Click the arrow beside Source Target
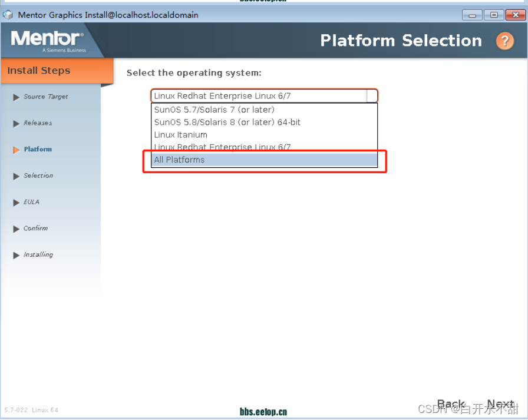 (16, 97)
